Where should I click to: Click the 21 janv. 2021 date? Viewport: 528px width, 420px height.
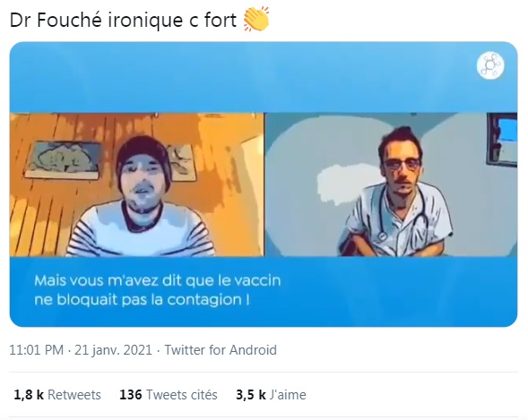point(113,350)
